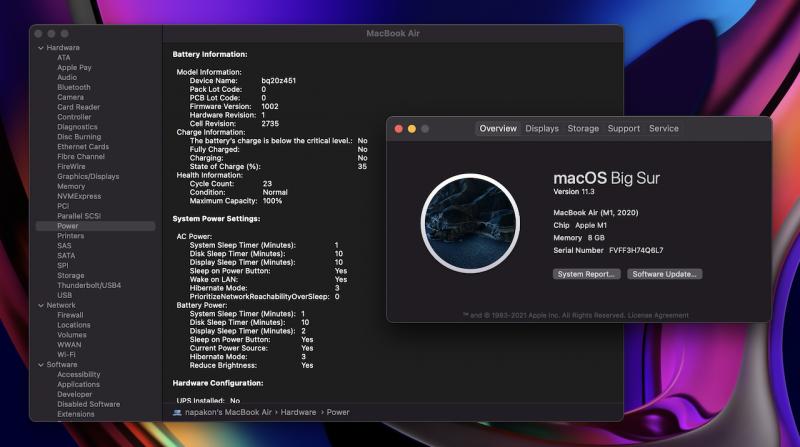Select Card Reader in the sidebar
The height and width of the screenshot is (447, 800).
pos(78,107)
